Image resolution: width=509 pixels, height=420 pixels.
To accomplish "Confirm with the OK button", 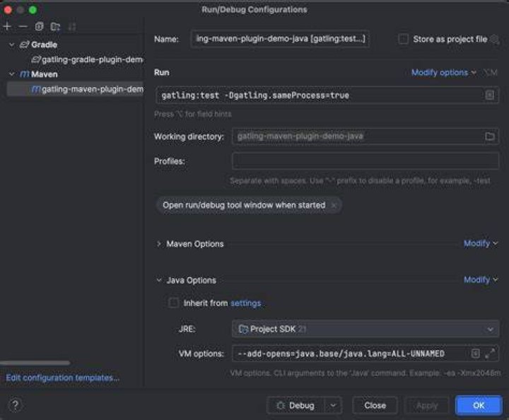I will [x=479, y=405].
